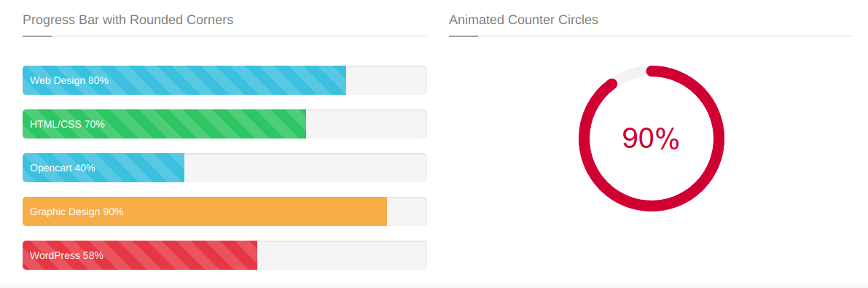The height and width of the screenshot is (288, 868).
Task: Click the unfilled gray section of WordPress bar
Action: click(x=342, y=255)
